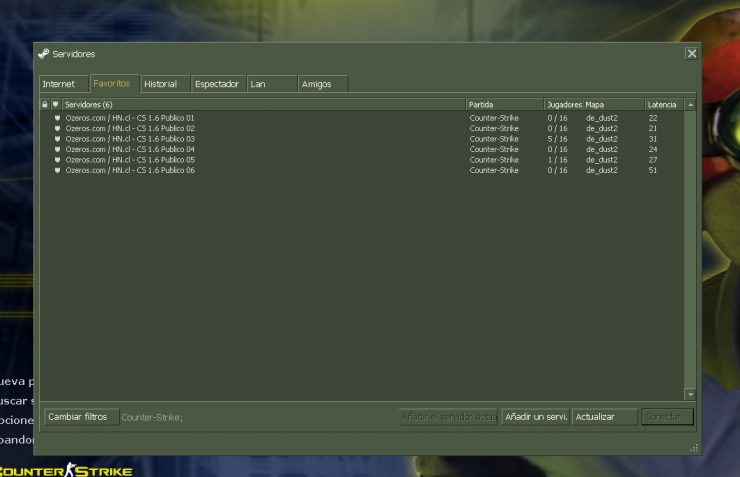Viewport: 740px width, 477px height.
Task: Click shield icon of Publico 01 server
Action: click(58, 118)
